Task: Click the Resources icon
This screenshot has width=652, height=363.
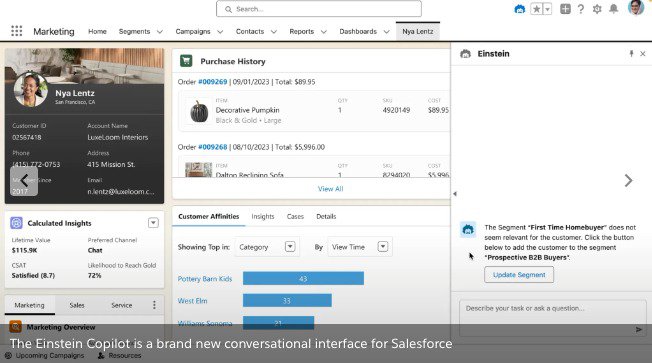Action: pos(101,356)
